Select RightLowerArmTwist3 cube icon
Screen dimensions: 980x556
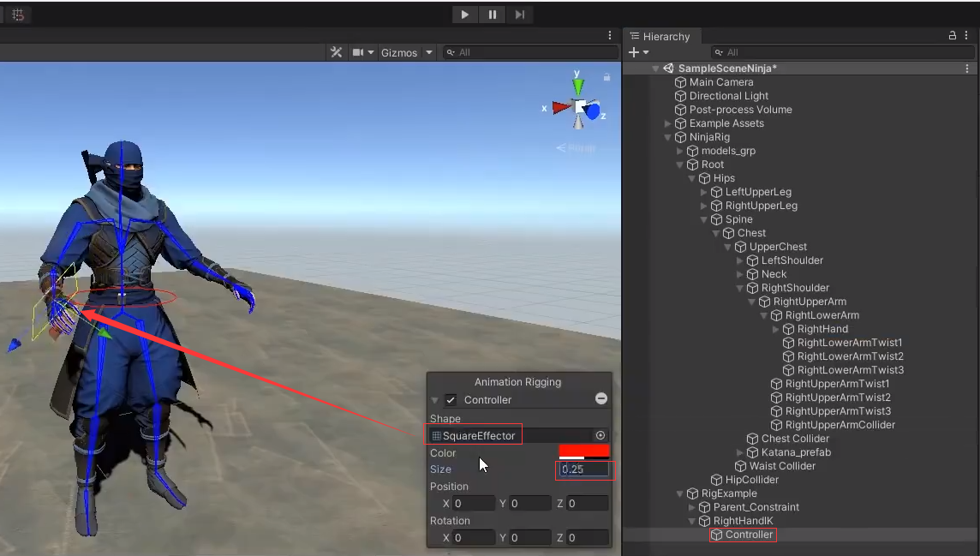(789, 370)
